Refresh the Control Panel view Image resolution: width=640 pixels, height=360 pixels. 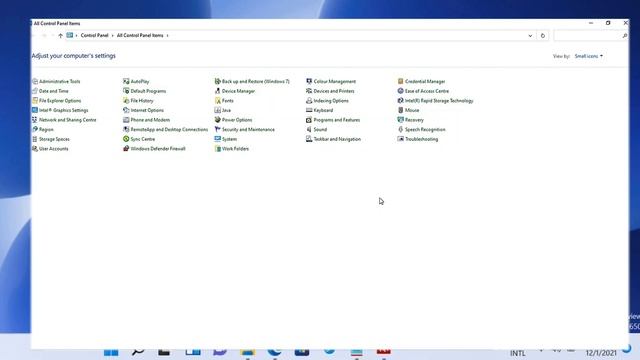coord(543,36)
